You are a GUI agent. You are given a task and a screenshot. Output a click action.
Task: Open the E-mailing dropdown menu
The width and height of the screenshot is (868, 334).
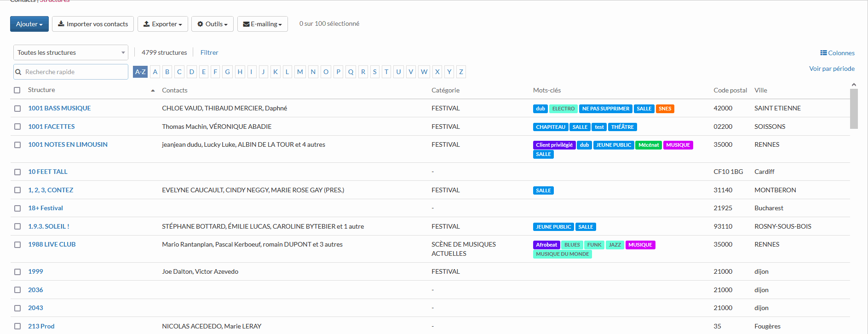tap(262, 24)
